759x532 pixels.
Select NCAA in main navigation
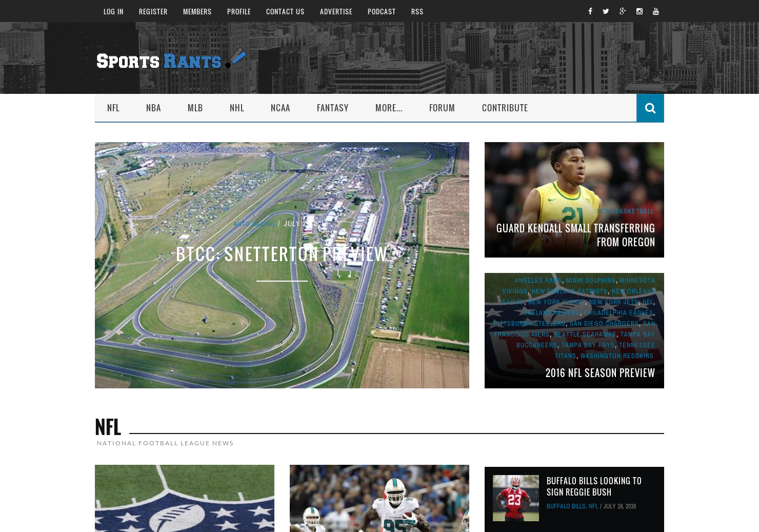pyautogui.click(x=281, y=108)
